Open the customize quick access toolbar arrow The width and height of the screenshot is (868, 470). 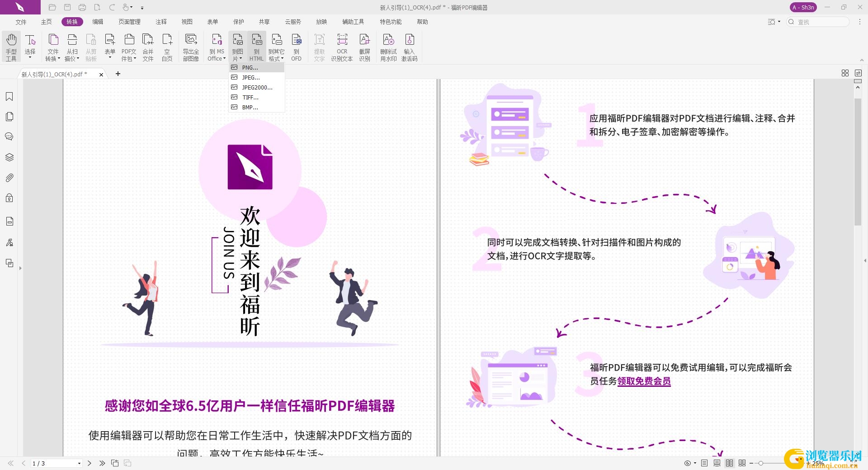pyautogui.click(x=142, y=8)
